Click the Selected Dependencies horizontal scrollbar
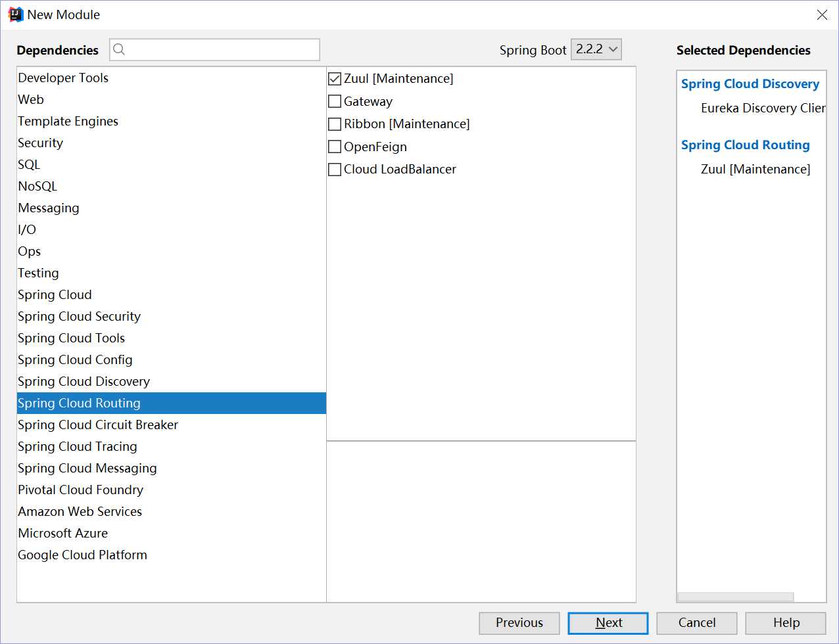839x644 pixels. (x=736, y=597)
